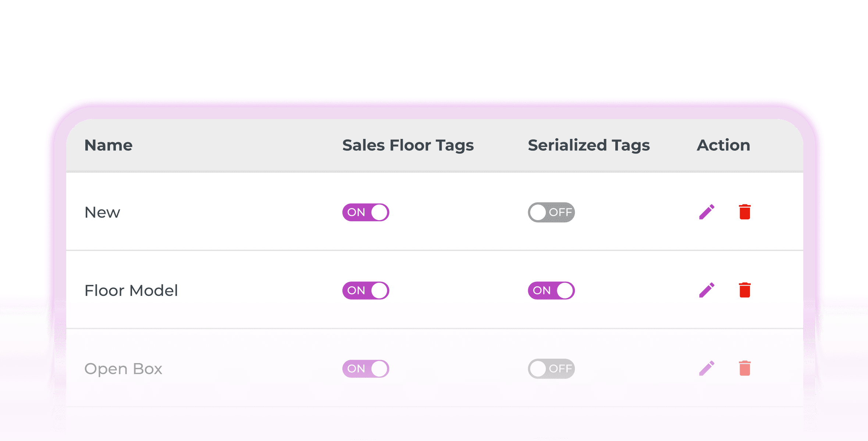Edit the Floor Model row
This screenshot has height=441, width=868.
pos(707,290)
